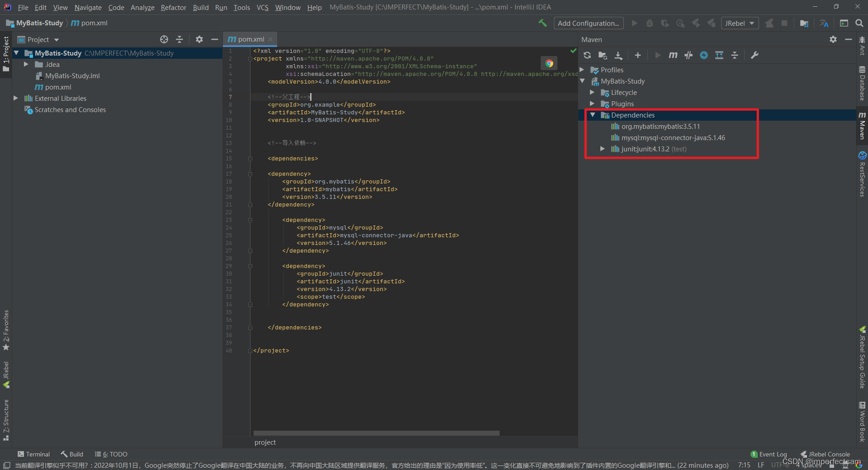Open the JRebel dropdown in toolbar
Image resolution: width=868 pixels, height=470 pixels.
tap(740, 23)
